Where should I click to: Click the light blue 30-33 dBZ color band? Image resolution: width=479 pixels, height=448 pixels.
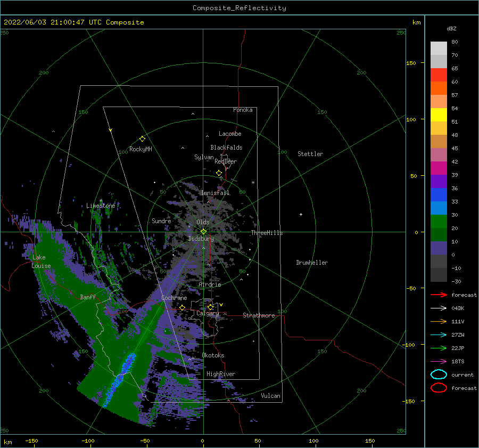click(x=439, y=208)
